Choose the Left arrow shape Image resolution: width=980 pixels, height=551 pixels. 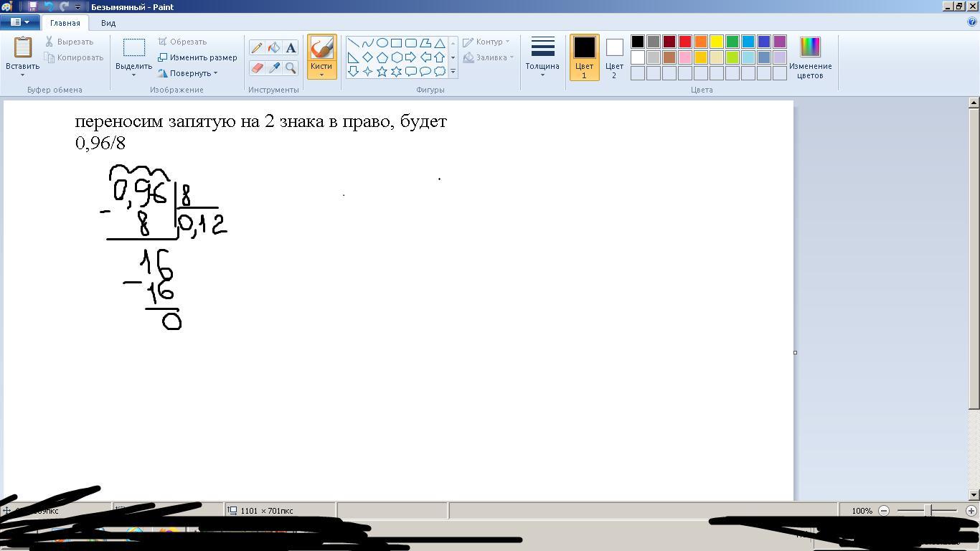[425, 57]
